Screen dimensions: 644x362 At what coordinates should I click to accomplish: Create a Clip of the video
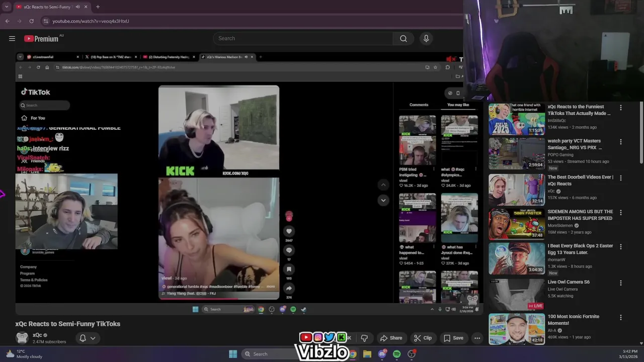(x=423, y=338)
